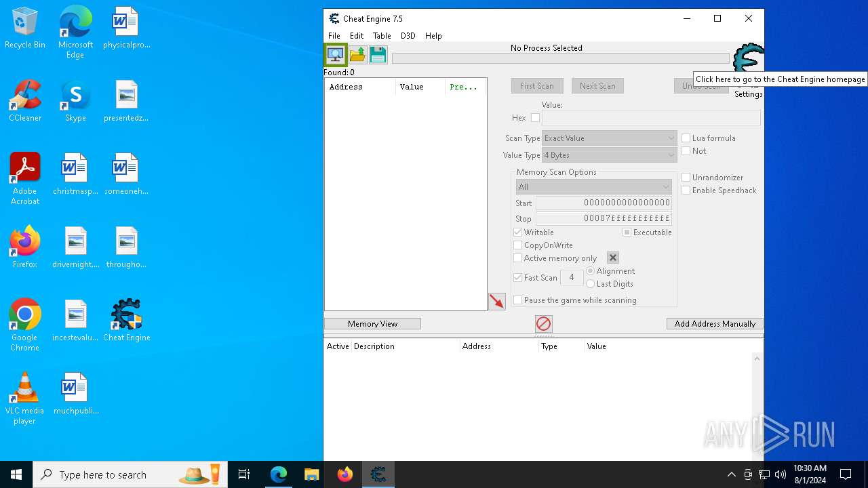Click Next Scan button
The width and height of the screenshot is (868, 488).
click(x=597, y=86)
